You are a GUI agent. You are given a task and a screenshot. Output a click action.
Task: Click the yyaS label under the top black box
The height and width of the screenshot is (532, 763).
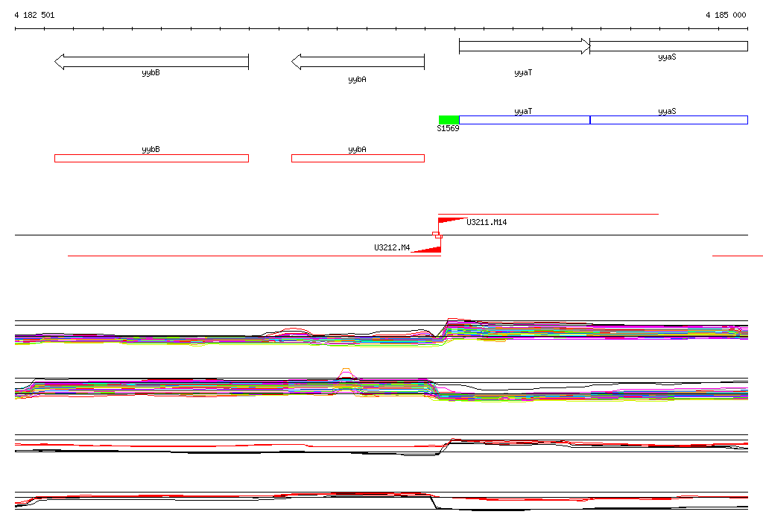(667, 57)
